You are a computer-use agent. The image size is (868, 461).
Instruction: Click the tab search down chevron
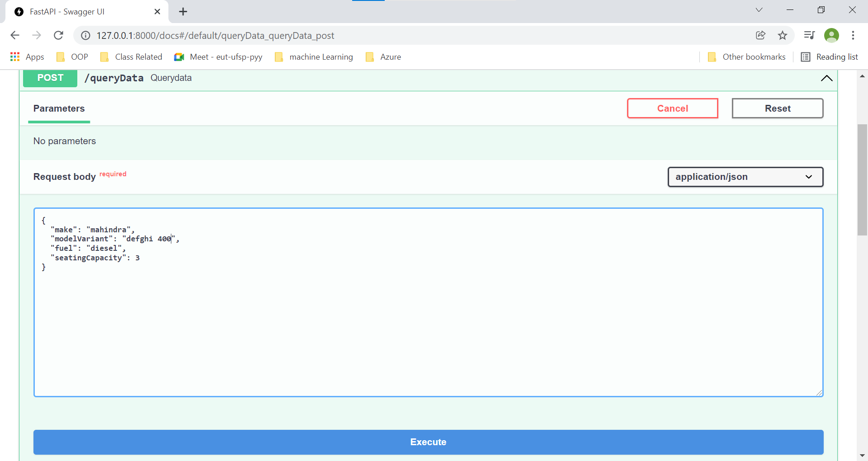(x=759, y=10)
